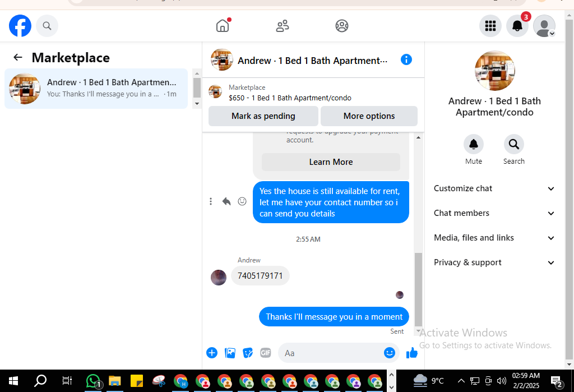
Task: Click the phone number 7405179171 message
Action: (x=260, y=275)
